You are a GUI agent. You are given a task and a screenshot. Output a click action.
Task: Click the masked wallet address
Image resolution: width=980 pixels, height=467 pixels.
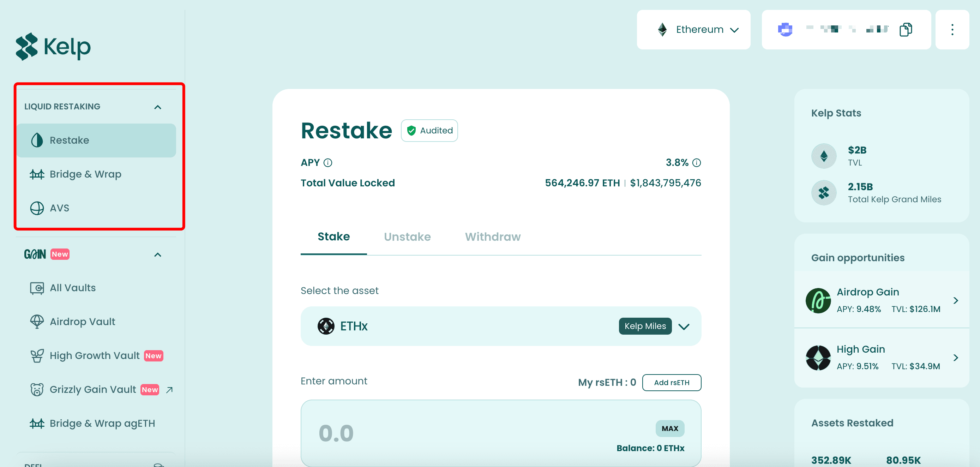[847, 29]
